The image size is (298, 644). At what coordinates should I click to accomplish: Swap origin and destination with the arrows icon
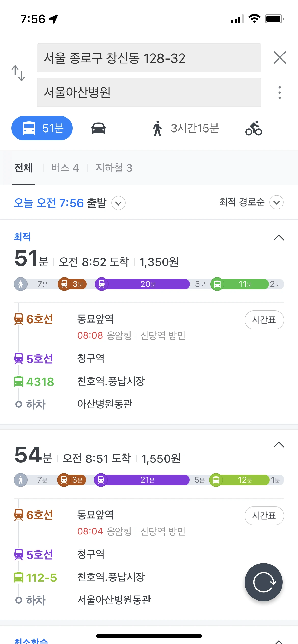tap(18, 74)
